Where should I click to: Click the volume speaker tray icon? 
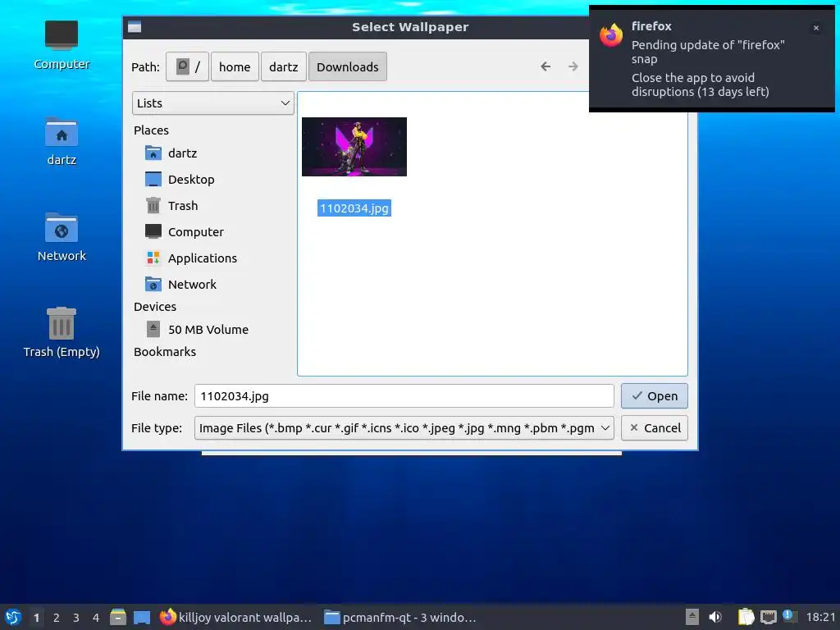(715, 617)
